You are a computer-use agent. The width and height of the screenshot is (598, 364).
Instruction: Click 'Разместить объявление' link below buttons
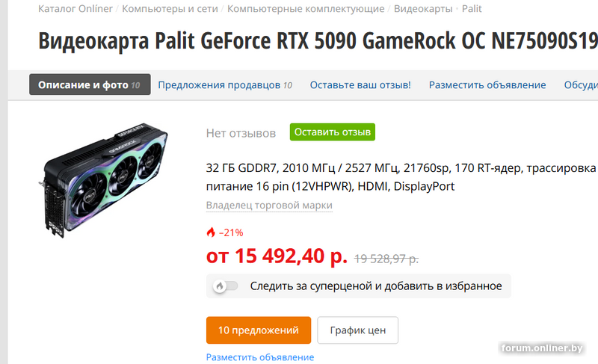click(260, 357)
